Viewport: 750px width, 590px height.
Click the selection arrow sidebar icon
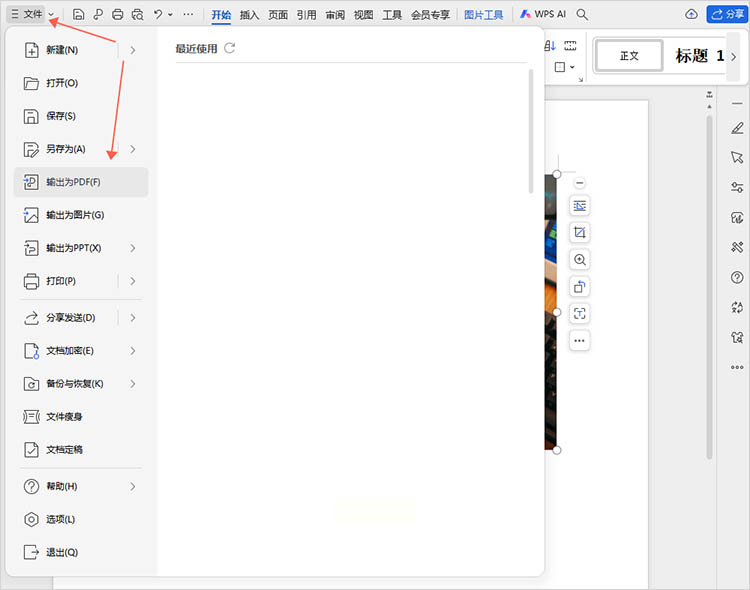(737, 157)
